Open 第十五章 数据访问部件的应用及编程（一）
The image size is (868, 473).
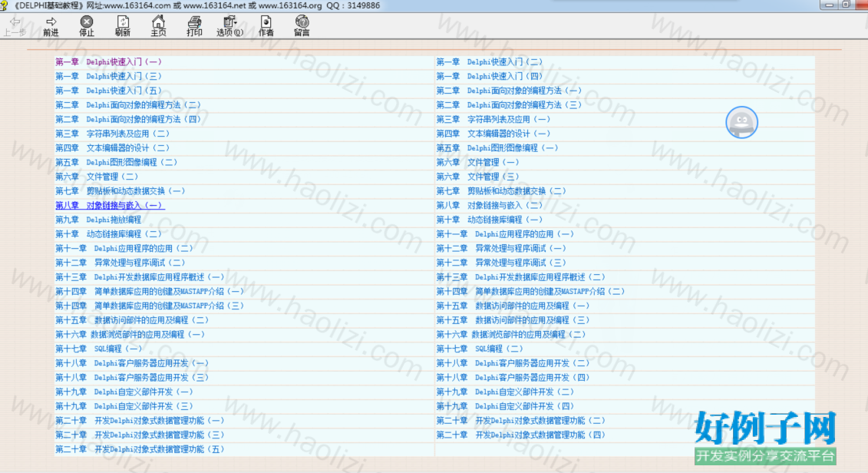click(x=513, y=306)
